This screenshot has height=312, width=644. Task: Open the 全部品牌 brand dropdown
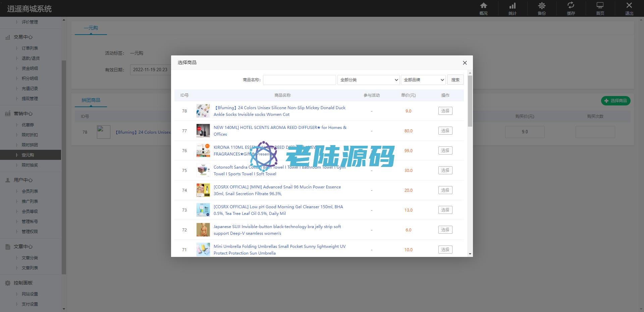pyautogui.click(x=423, y=80)
